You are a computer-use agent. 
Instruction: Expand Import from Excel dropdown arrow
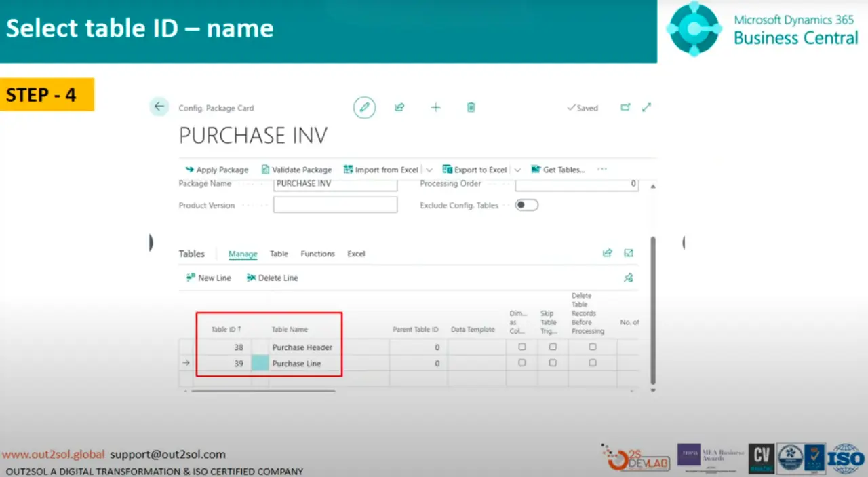pyautogui.click(x=429, y=170)
